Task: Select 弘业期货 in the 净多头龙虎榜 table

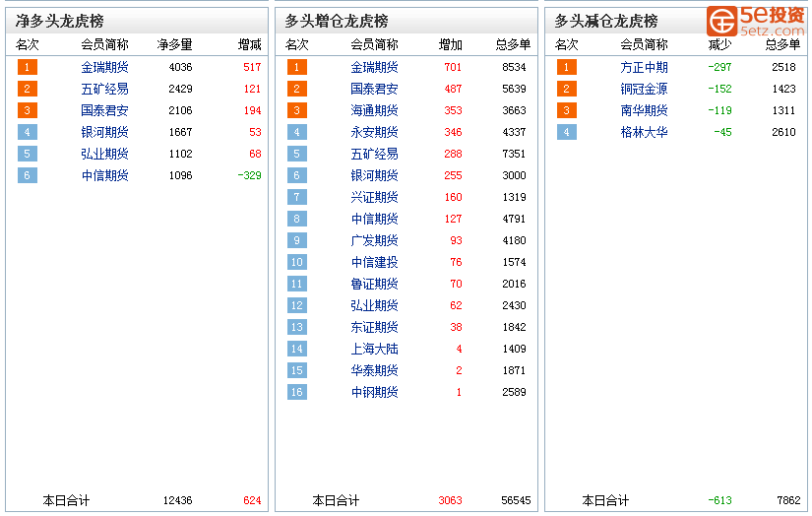Action: (104, 154)
